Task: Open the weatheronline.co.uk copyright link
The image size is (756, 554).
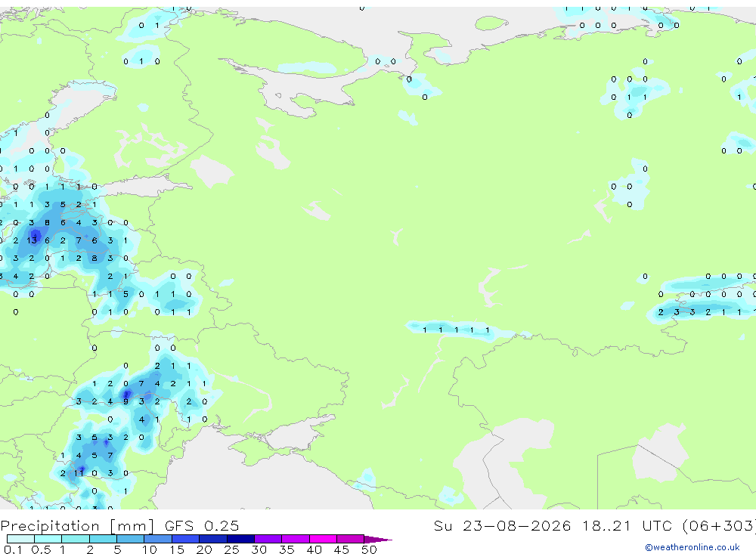Action: pos(692,547)
